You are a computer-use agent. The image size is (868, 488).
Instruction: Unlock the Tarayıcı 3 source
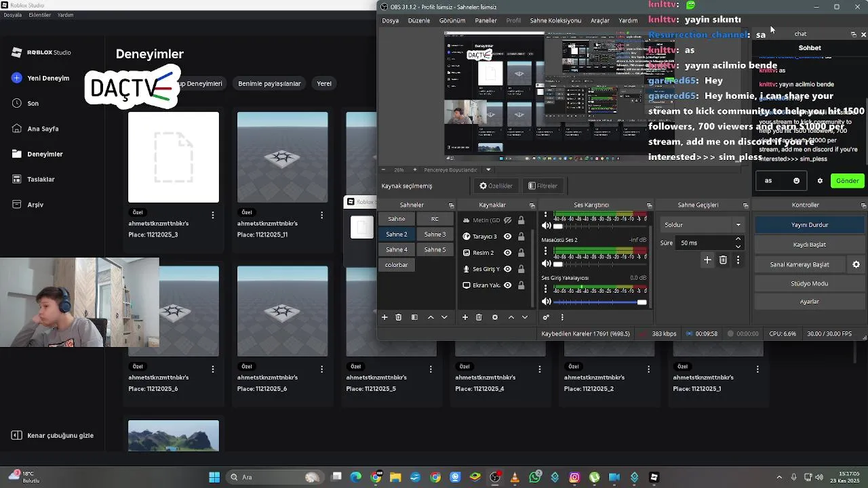[521, 237]
